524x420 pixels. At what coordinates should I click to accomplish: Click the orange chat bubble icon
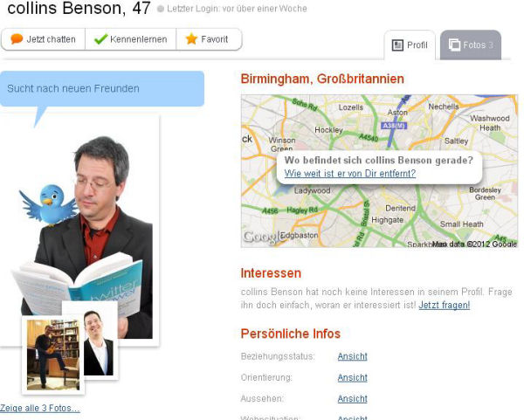(x=17, y=38)
